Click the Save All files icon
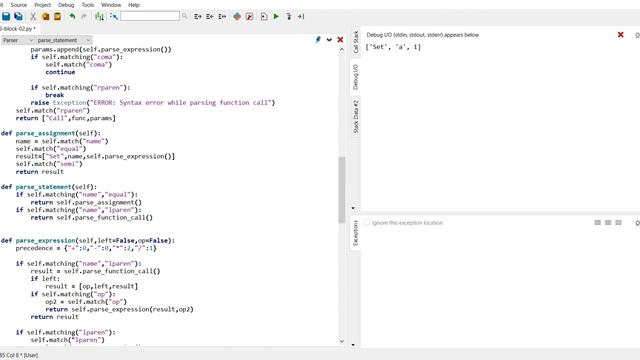Viewport: 640px width, 360px height. 18,16
